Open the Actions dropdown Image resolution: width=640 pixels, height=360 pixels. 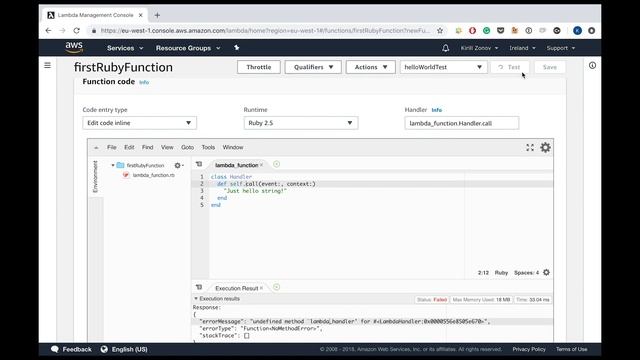[371, 67]
